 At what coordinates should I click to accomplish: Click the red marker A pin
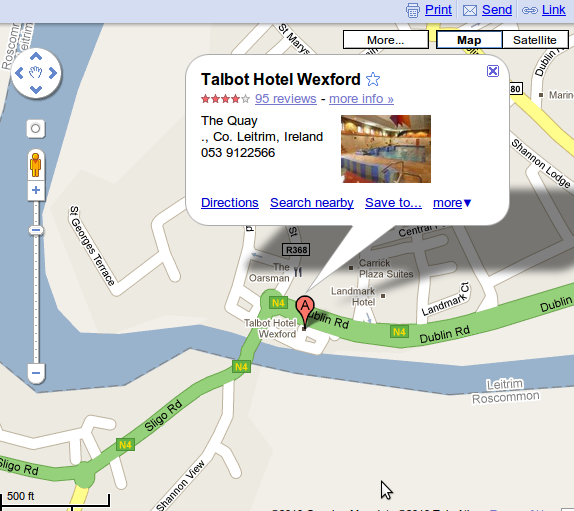[x=305, y=311]
